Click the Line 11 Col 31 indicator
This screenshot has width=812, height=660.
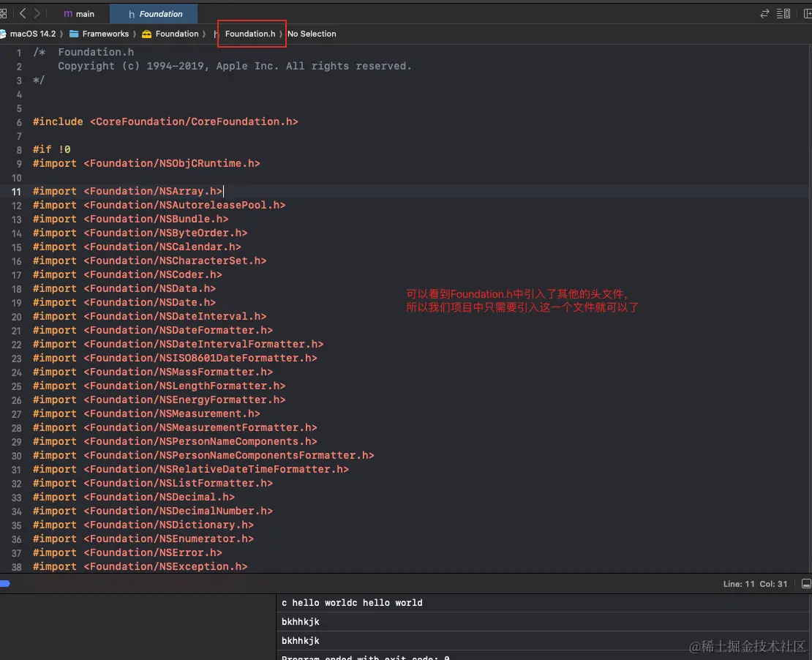(755, 585)
